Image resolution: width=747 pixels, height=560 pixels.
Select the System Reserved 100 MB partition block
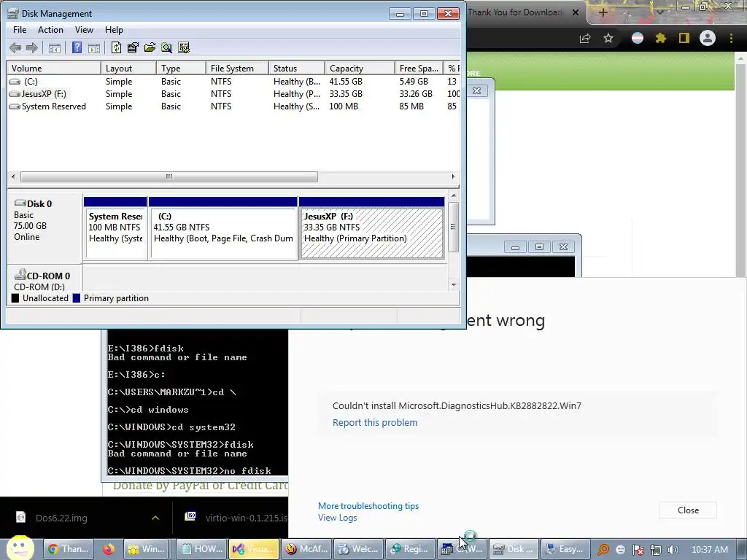pyautogui.click(x=115, y=228)
